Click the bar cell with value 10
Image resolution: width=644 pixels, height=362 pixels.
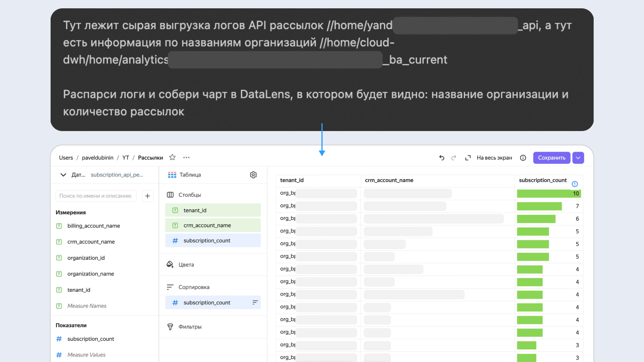coord(549,194)
